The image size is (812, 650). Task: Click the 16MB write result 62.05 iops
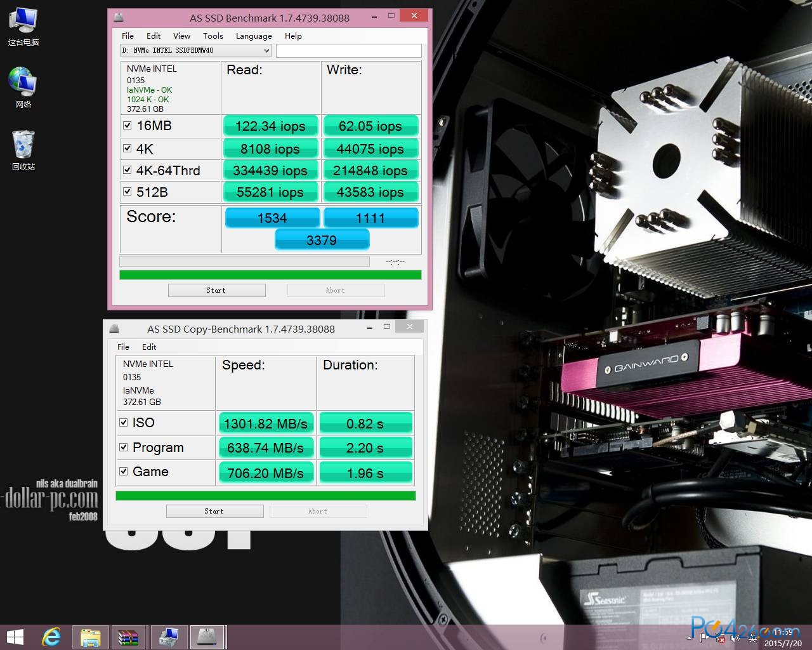coord(370,126)
